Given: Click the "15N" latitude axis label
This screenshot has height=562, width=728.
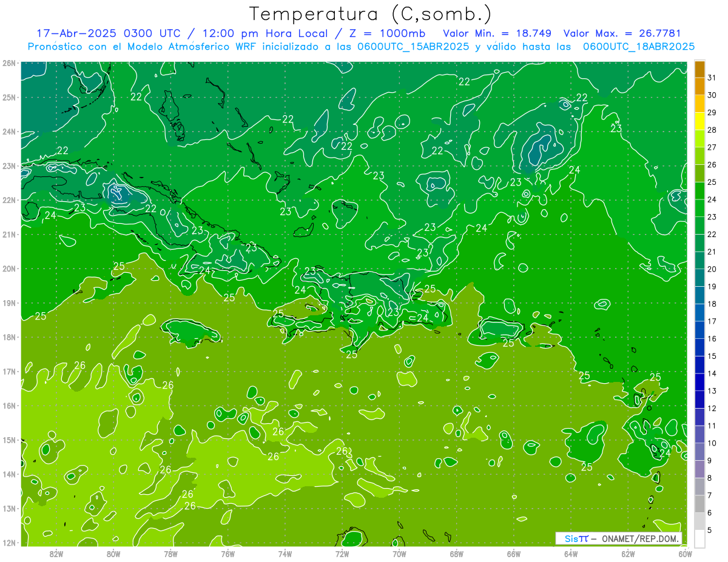Looking at the screenshot, I should pos(8,440).
